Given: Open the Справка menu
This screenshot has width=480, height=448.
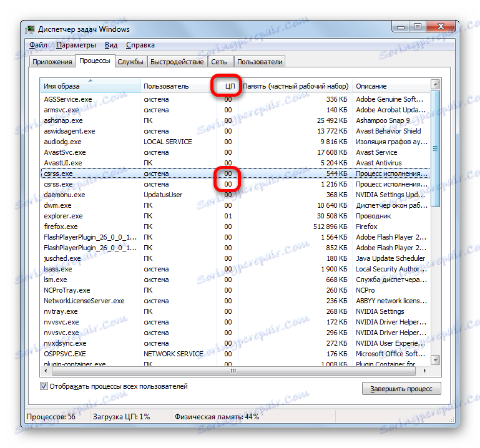Looking at the screenshot, I should pyautogui.click(x=140, y=45).
